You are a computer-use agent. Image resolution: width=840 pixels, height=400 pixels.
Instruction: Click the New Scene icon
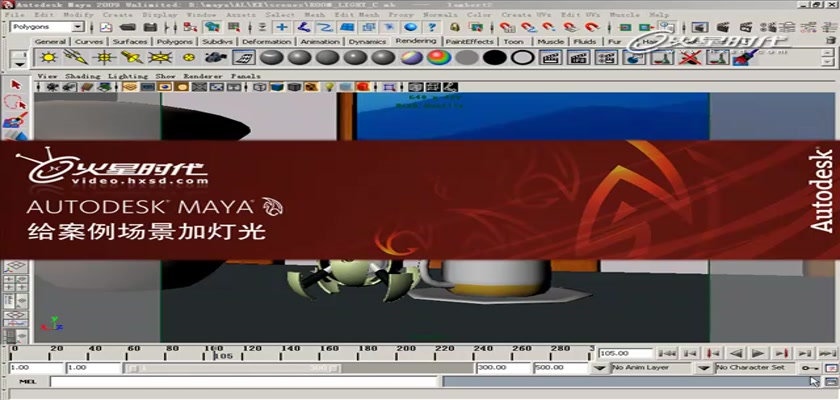click(107, 27)
